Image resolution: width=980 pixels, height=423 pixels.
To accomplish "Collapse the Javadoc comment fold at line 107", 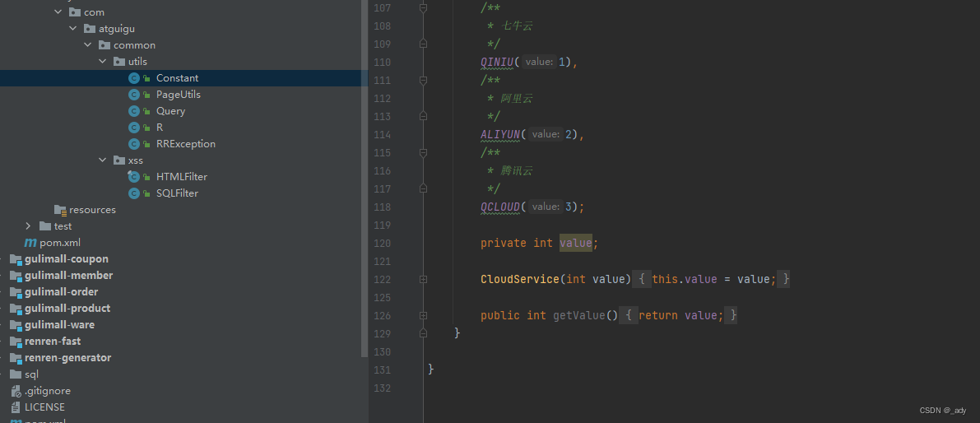I will coord(423,8).
